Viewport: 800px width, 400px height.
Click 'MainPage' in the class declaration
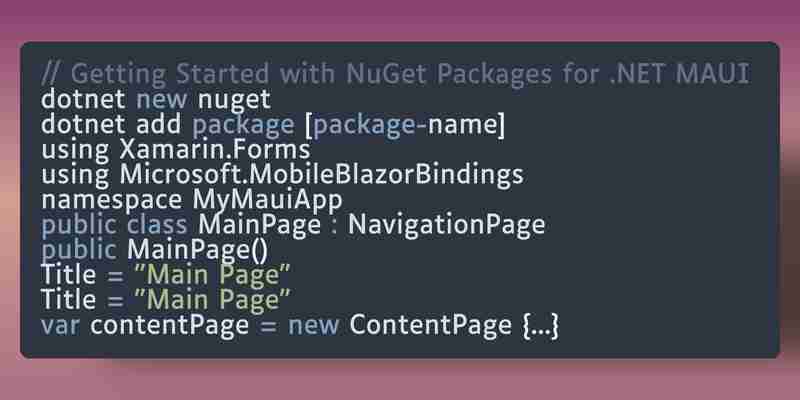click(x=260, y=225)
